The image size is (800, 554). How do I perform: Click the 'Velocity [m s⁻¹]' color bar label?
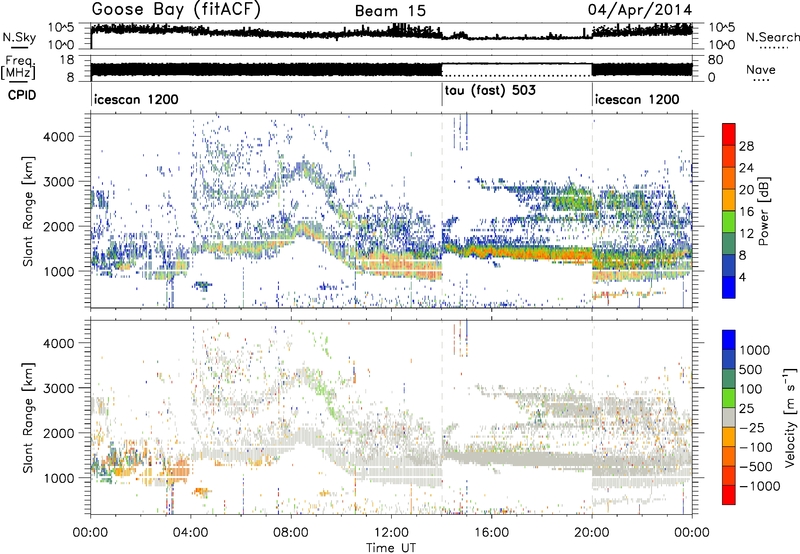tap(790, 417)
